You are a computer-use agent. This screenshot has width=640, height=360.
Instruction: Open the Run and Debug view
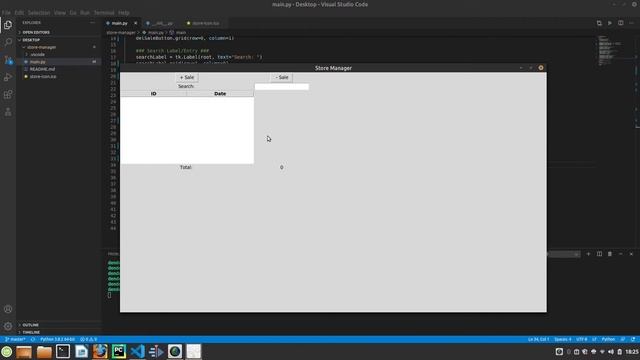pos(8,77)
